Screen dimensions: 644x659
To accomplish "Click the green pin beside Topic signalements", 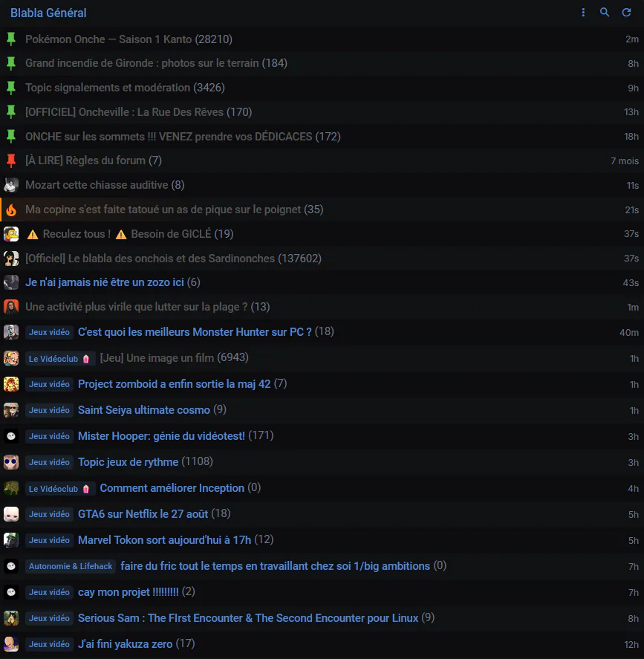I will click(x=11, y=88).
